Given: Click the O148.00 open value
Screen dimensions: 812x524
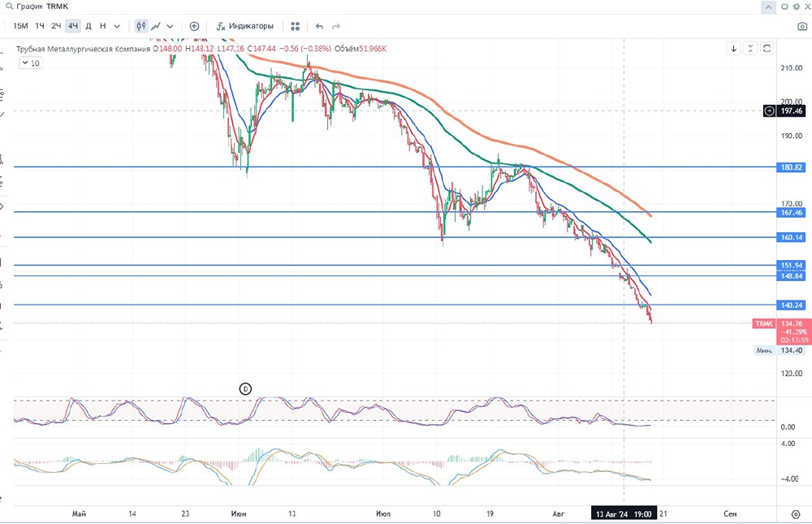Looking at the screenshot, I should [167, 49].
